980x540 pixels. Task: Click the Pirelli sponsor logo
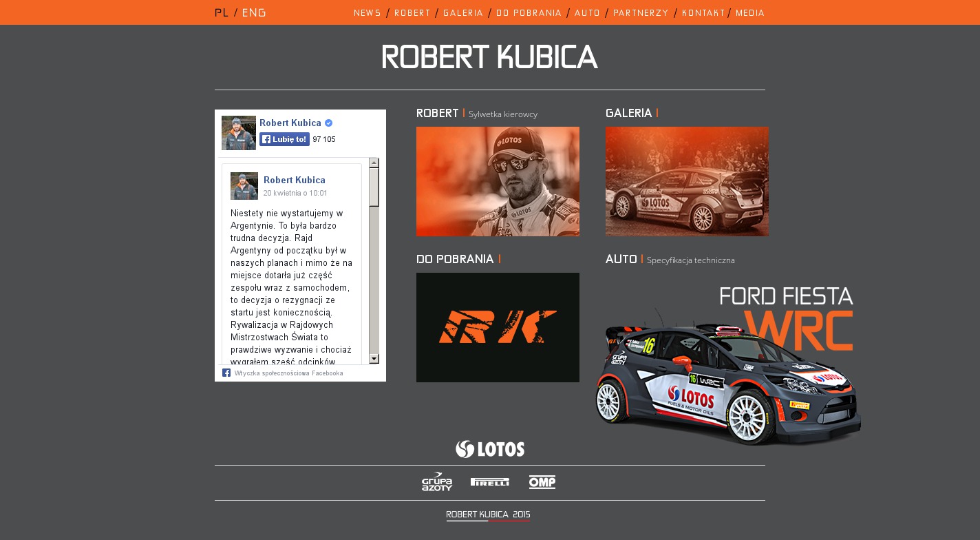tap(489, 482)
